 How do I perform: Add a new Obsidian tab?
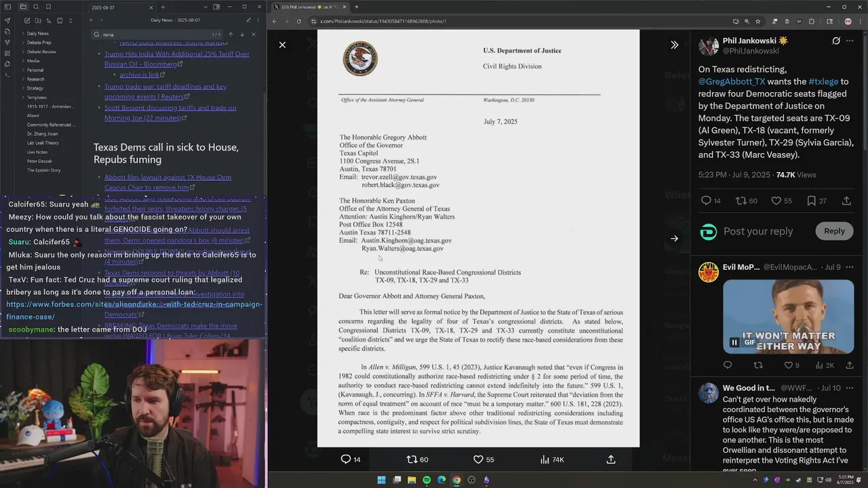[x=163, y=7]
